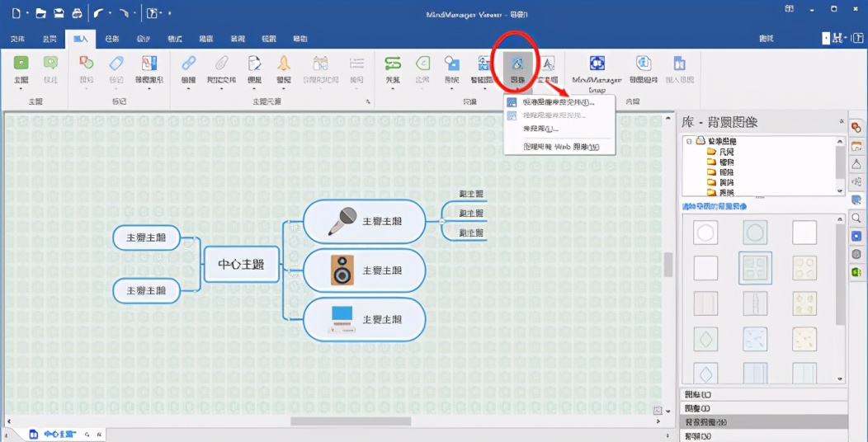Click the map index icon beside the tag icon

[149, 63]
